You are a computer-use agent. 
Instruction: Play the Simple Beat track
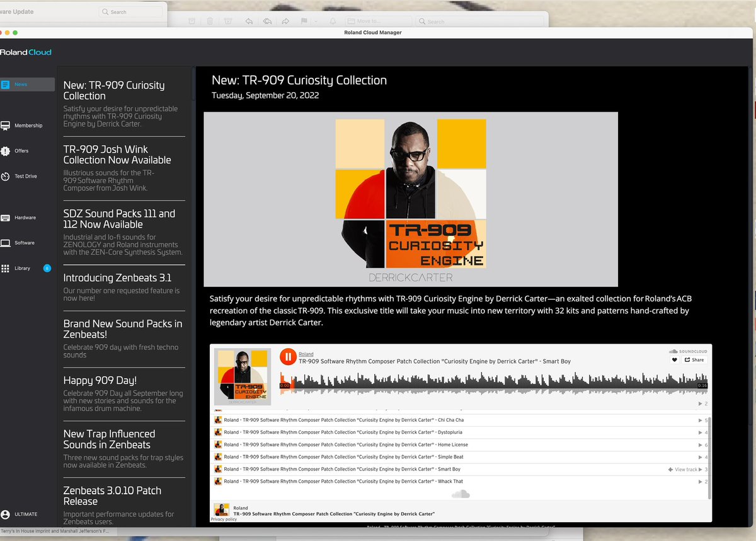[459, 457]
